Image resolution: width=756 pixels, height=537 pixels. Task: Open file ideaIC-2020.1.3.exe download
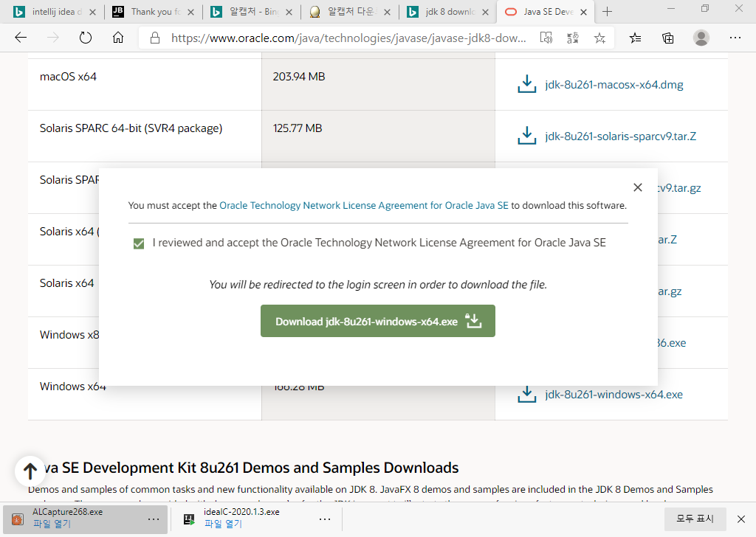coord(223,524)
